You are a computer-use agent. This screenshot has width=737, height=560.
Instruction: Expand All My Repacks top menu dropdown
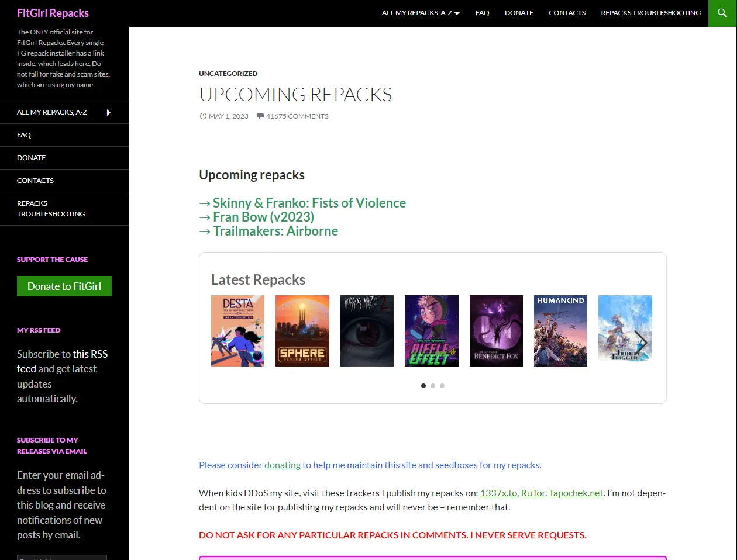coord(421,13)
